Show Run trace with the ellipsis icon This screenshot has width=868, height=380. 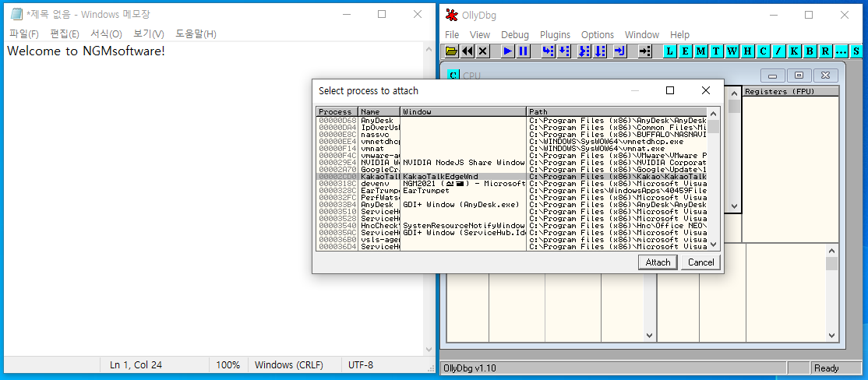pyautogui.click(x=841, y=51)
